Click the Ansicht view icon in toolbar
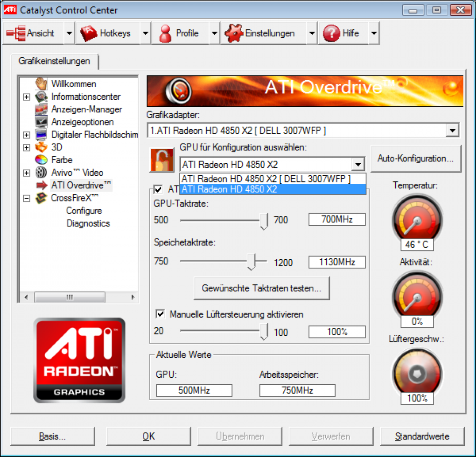The height and width of the screenshot is (457, 476). point(16,34)
